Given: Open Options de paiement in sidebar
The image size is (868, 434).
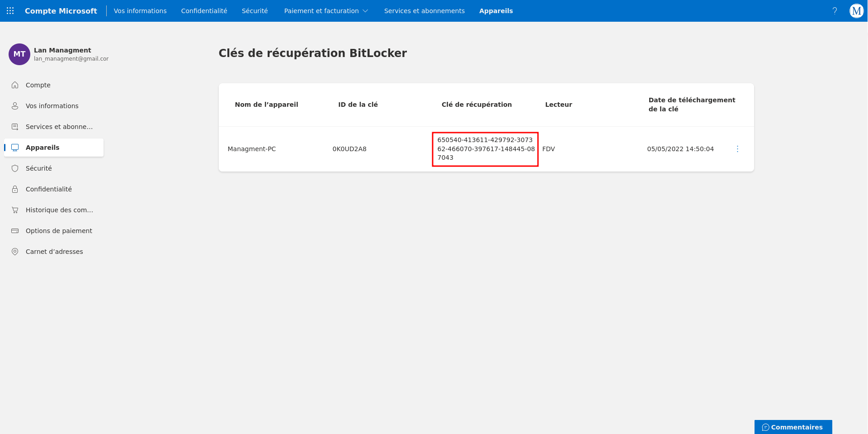Looking at the screenshot, I should 54,231.
